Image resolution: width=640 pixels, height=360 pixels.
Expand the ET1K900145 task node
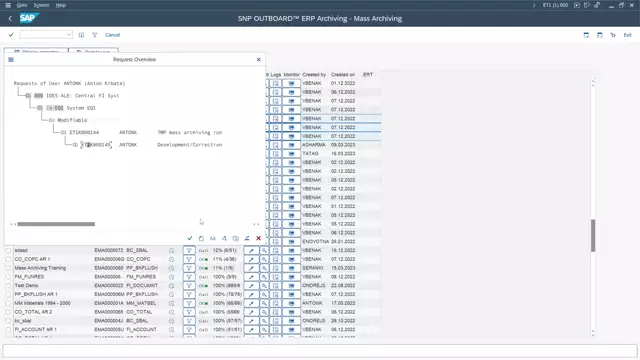coord(75,145)
